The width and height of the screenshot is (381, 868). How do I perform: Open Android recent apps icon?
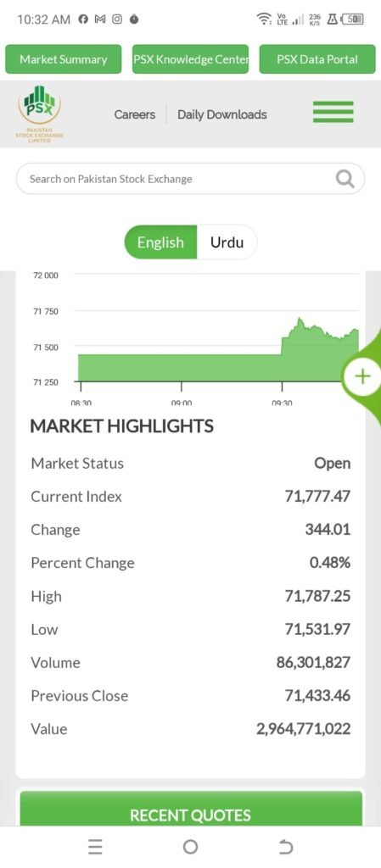click(x=95, y=847)
